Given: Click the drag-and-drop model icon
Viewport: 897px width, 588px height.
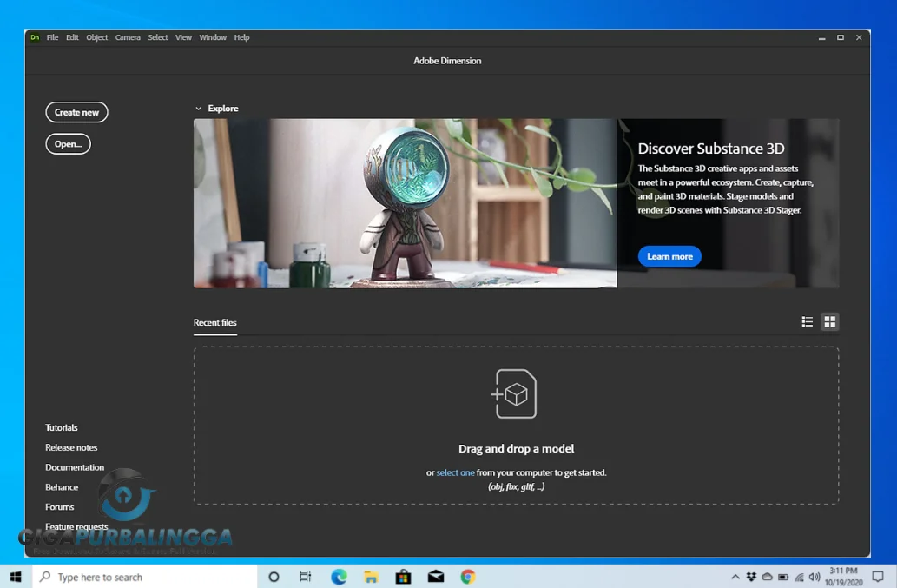Looking at the screenshot, I should tap(515, 393).
